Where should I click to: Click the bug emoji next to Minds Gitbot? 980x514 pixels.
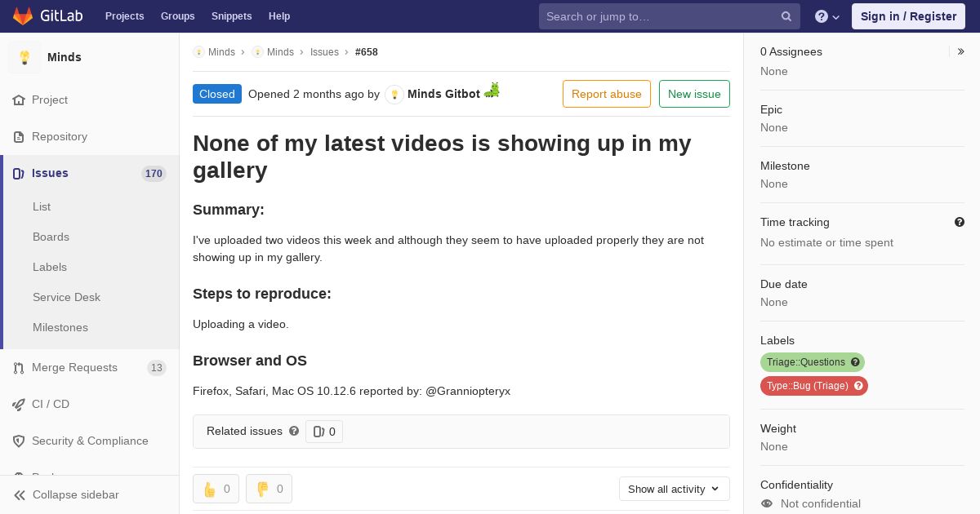click(x=492, y=91)
